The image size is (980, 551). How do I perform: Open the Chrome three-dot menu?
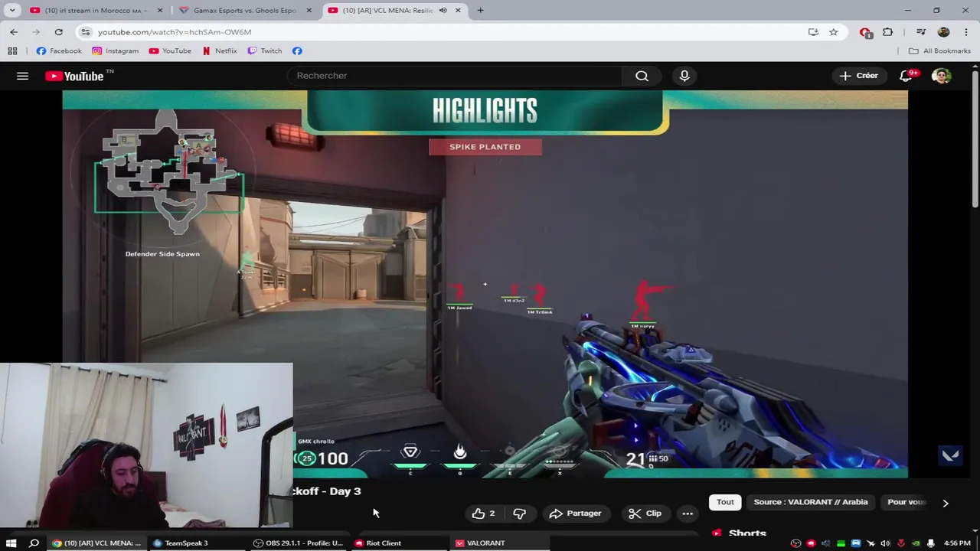pyautogui.click(x=965, y=32)
